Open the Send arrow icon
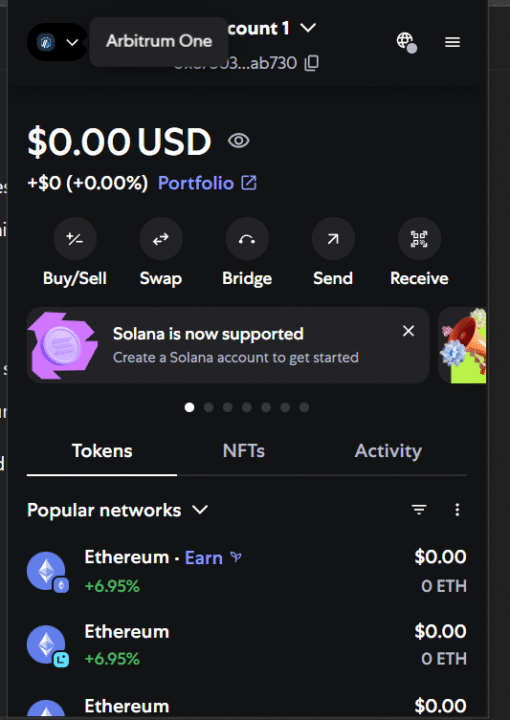This screenshot has height=720, width=510. [333, 239]
